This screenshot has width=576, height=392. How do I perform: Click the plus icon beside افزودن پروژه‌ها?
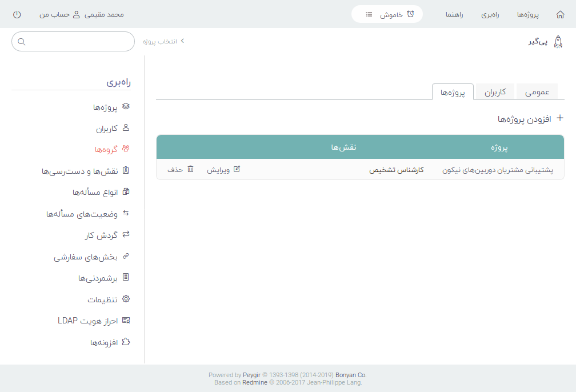tap(560, 118)
